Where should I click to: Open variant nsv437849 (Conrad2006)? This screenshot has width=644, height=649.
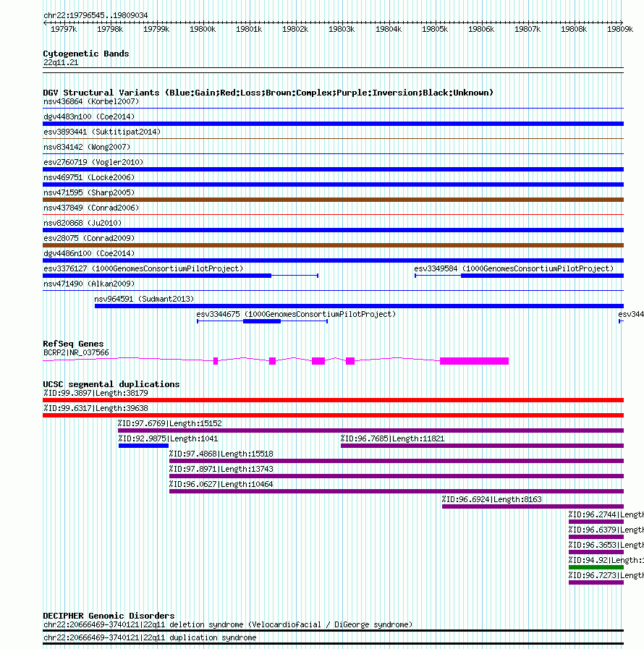point(91,208)
